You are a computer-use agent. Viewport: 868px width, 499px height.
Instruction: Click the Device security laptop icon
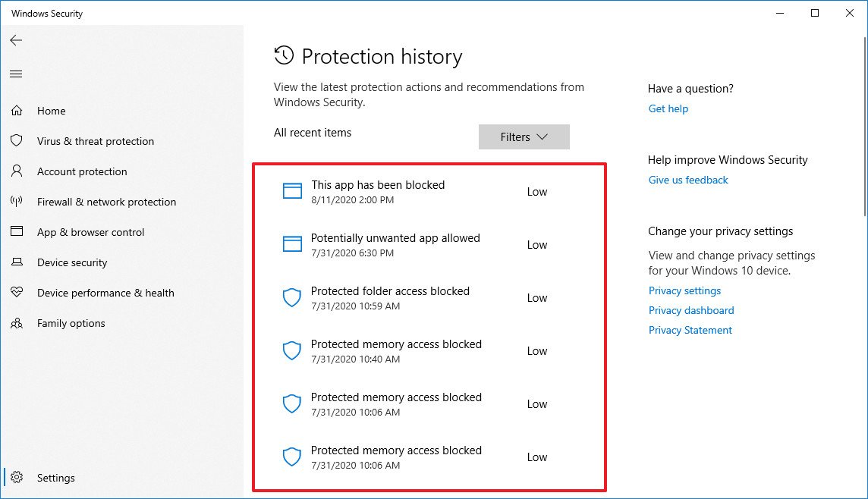pos(17,262)
